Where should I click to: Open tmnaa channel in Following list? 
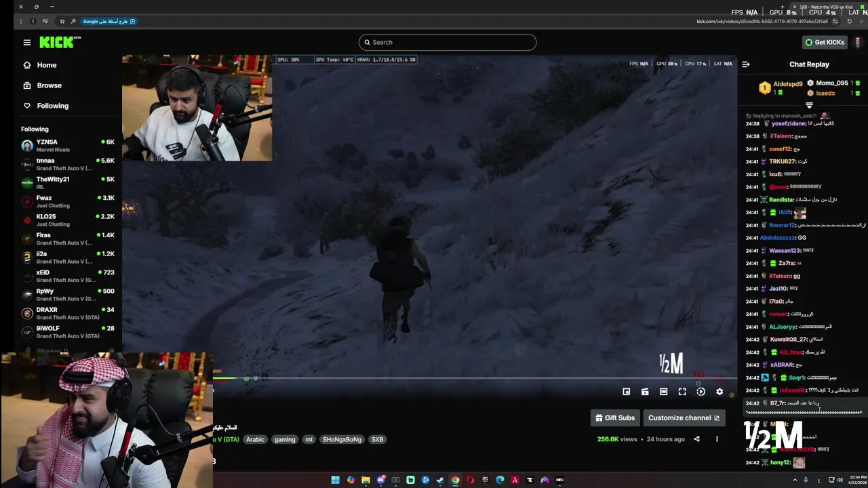point(68,164)
